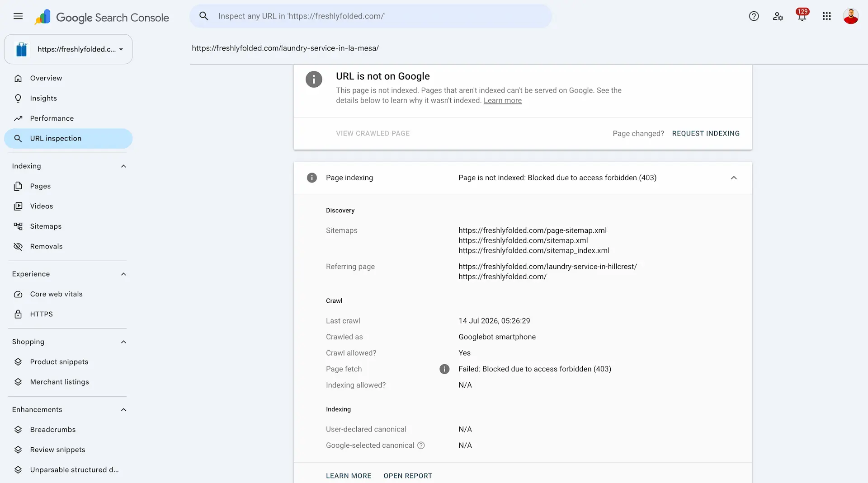Click the Google Search Console logo

tap(102, 17)
